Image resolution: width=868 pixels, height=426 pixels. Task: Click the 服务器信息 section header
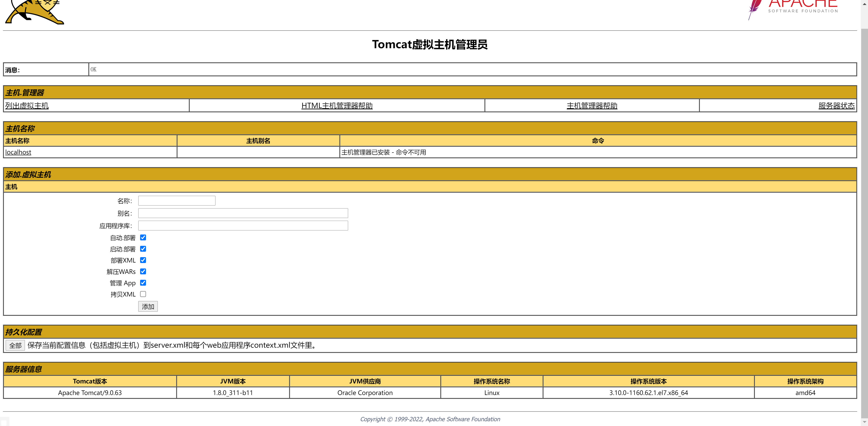(430, 369)
